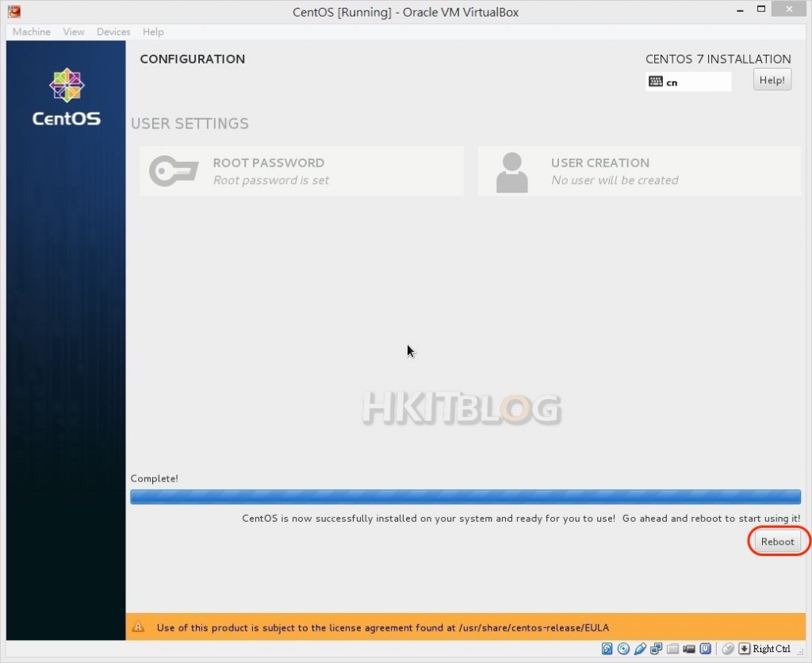Click the optical disc status icon
Screen dimensions: 812x663
(623, 649)
